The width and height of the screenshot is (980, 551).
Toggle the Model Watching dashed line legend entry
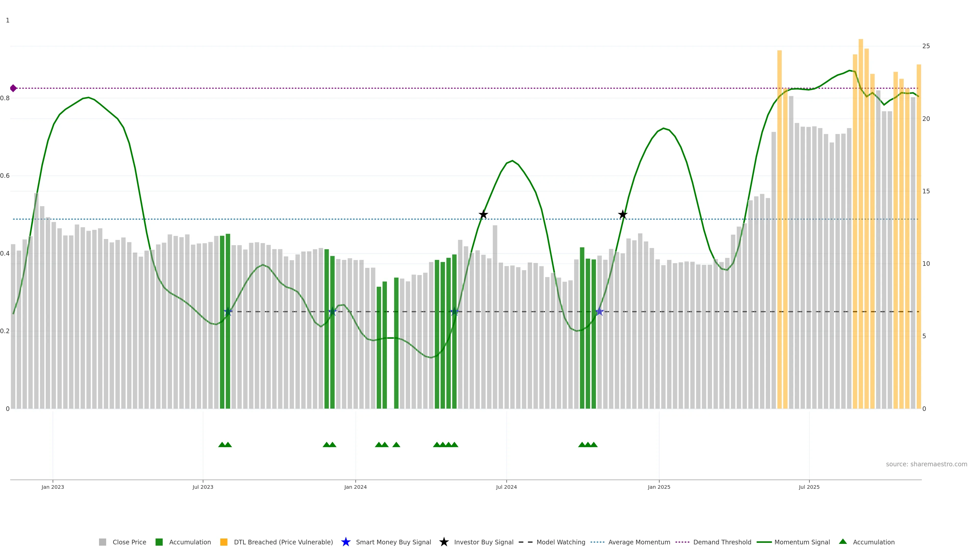tap(525, 542)
